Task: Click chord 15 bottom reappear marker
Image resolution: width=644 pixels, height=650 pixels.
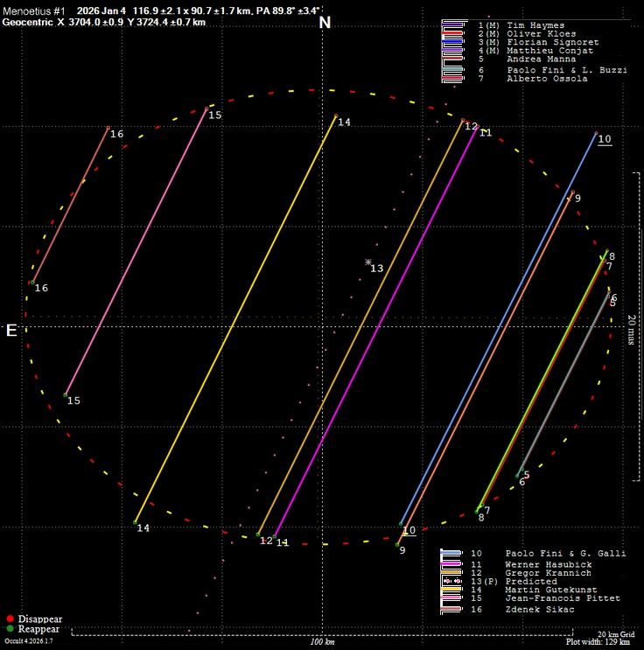Action: coord(66,395)
